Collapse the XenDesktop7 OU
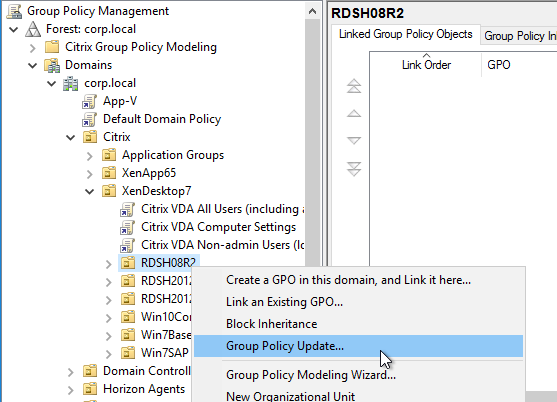This screenshot has width=557, height=402. click(90, 192)
